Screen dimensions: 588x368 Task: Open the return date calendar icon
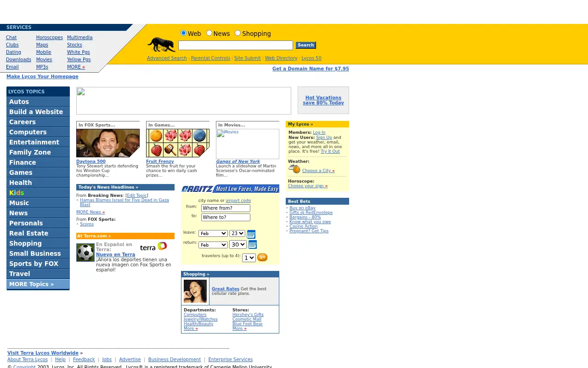click(x=252, y=244)
